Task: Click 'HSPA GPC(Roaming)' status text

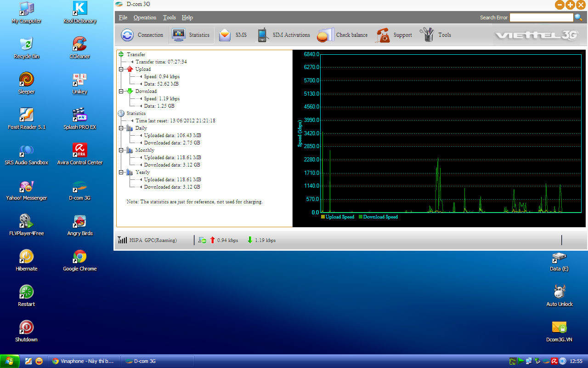Action: [x=153, y=240]
